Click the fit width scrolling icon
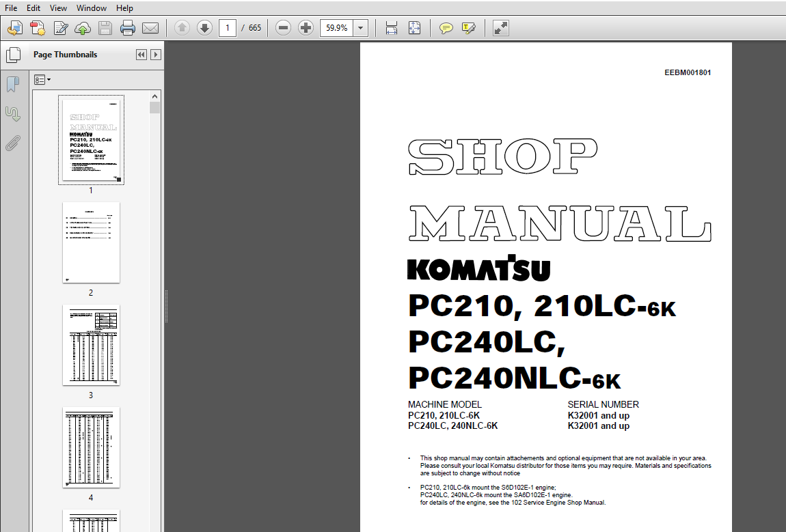Screen dimensions: 786x532 pos(392,28)
